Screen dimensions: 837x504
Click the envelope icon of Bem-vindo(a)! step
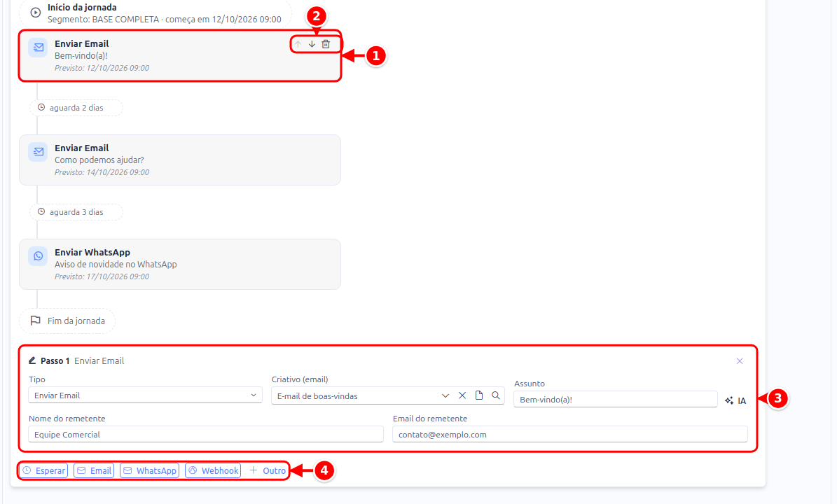38,48
